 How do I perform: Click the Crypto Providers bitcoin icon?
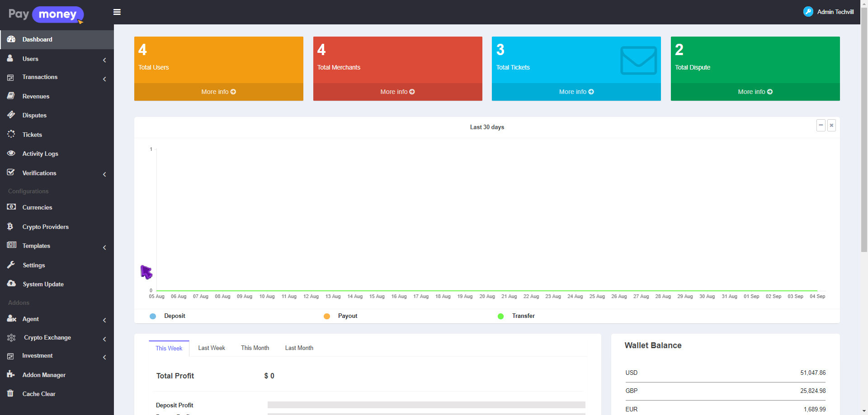click(10, 226)
